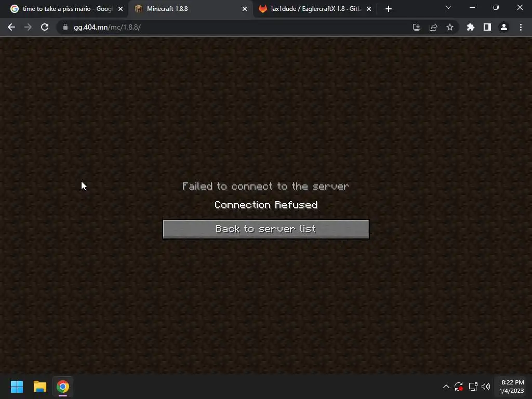532x399 pixels.
Task: Open clock showing 8:22 PM
Action: (x=512, y=387)
